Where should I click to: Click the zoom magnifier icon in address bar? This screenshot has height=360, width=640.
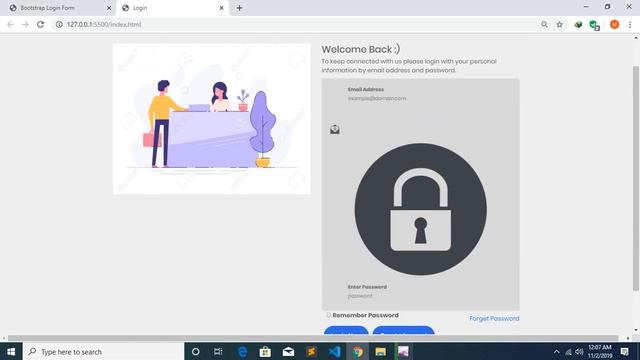(544, 24)
